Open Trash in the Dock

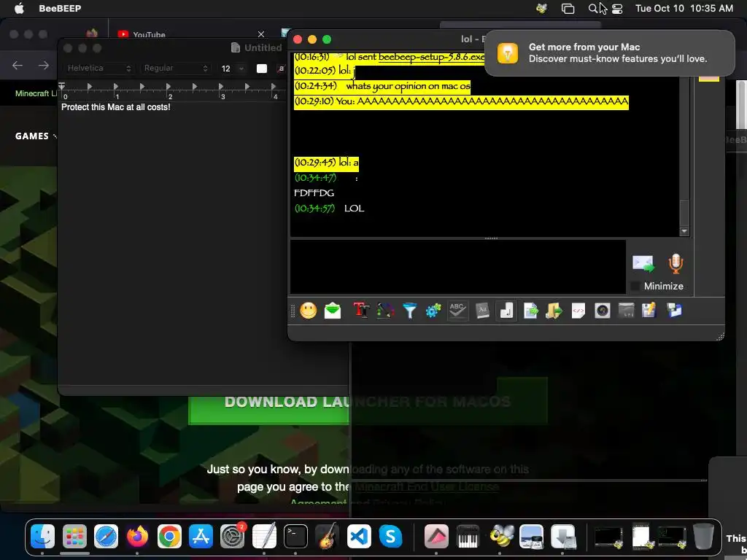(x=703, y=537)
